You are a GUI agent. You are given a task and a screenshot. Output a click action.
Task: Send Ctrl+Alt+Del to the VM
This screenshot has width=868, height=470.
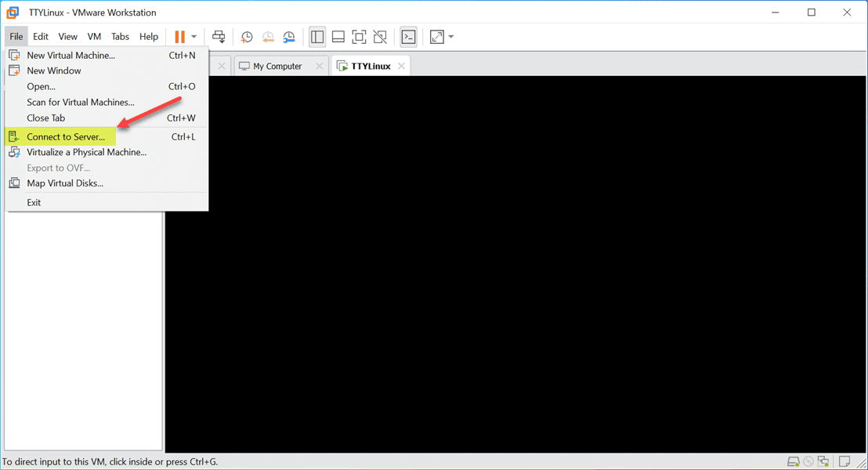[219, 37]
